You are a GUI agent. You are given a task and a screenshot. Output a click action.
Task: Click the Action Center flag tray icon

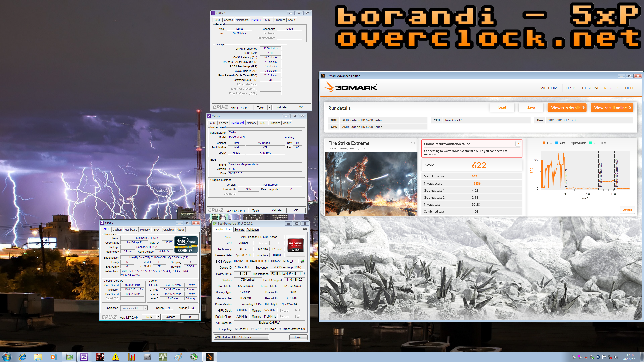point(604,357)
